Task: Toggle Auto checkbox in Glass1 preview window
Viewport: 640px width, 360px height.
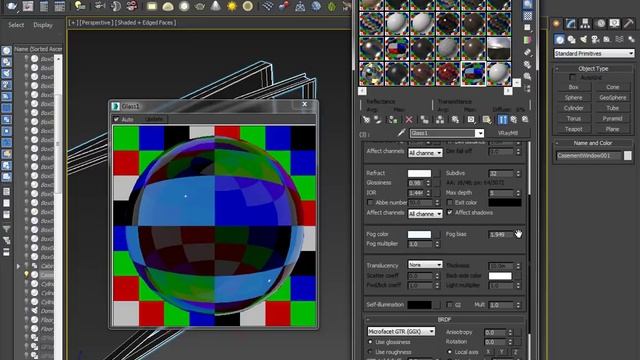Action: coord(116,119)
